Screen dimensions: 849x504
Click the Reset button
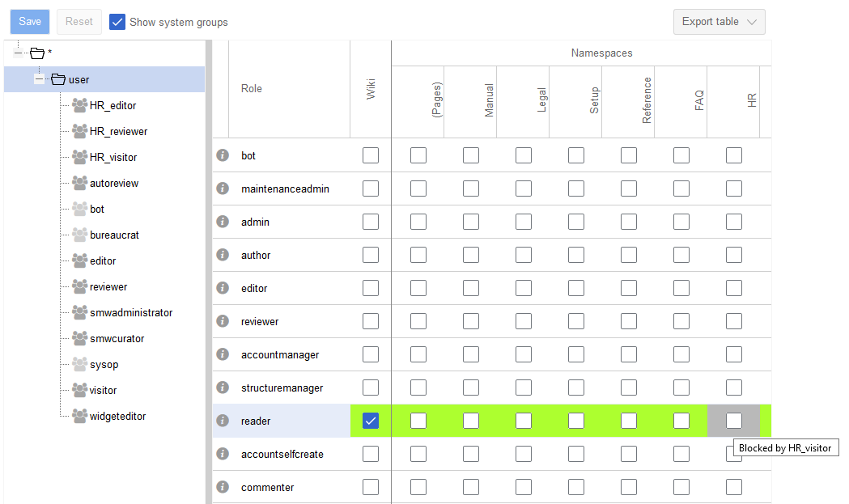click(x=79, y=22)
